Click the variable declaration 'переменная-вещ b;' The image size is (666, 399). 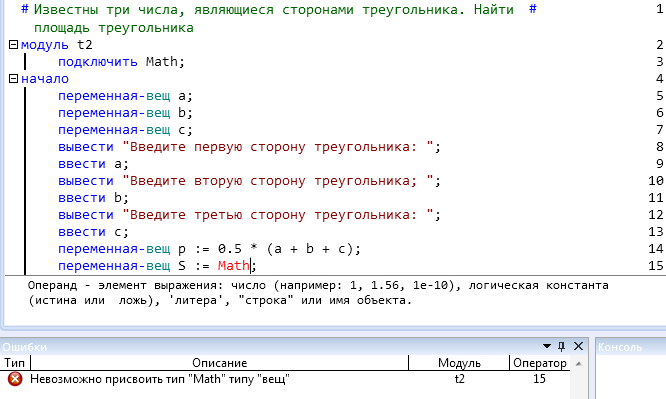(125, 113)
